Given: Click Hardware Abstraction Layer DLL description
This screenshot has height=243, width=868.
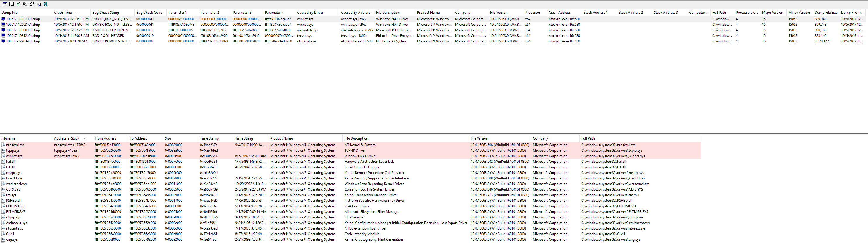Looking at the screenshot, I should (369, 162).
